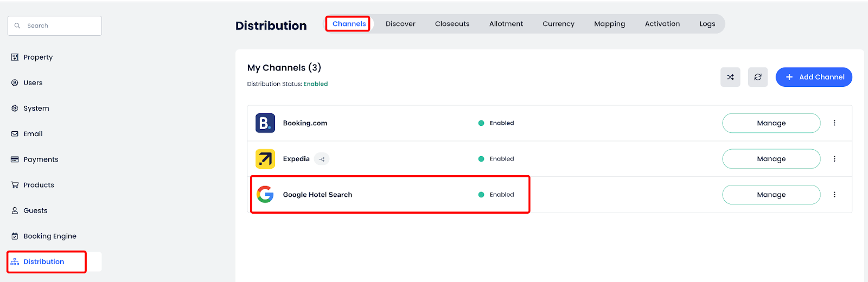Click the refresh sync icon button

[x=758, y=77]
